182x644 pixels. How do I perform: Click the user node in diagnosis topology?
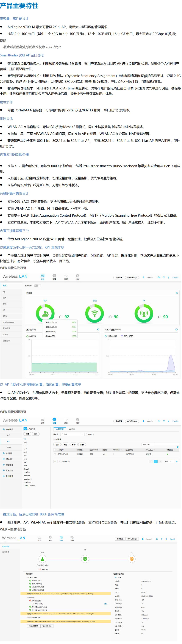coord(43,559)
